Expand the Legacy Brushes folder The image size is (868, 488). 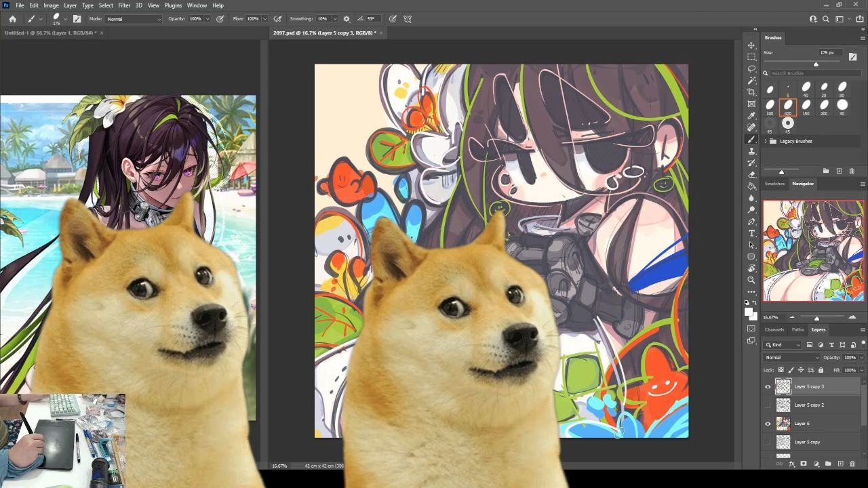click(x=766, y=141)
